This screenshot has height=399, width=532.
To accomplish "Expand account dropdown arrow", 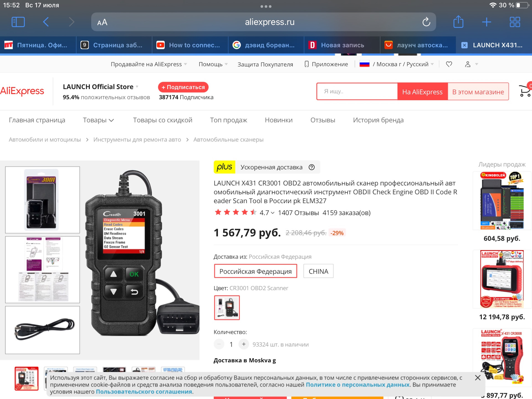I will (477, 64).
